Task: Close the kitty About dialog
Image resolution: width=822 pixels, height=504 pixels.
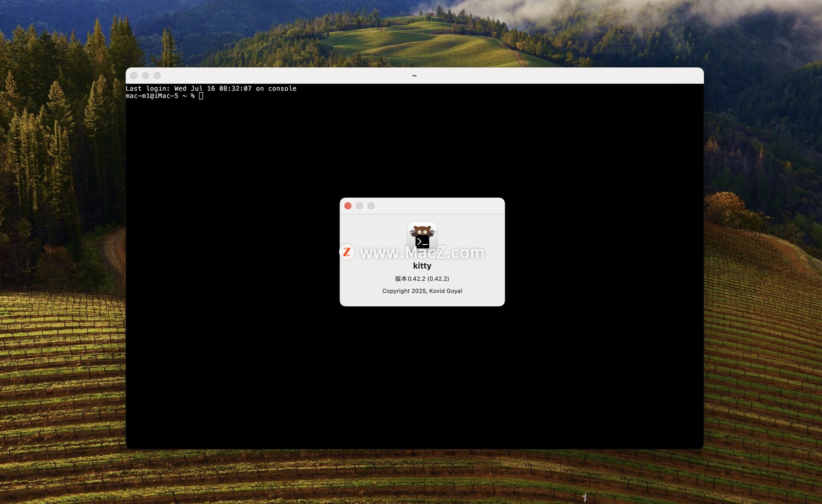Action: tap(348, 206)
